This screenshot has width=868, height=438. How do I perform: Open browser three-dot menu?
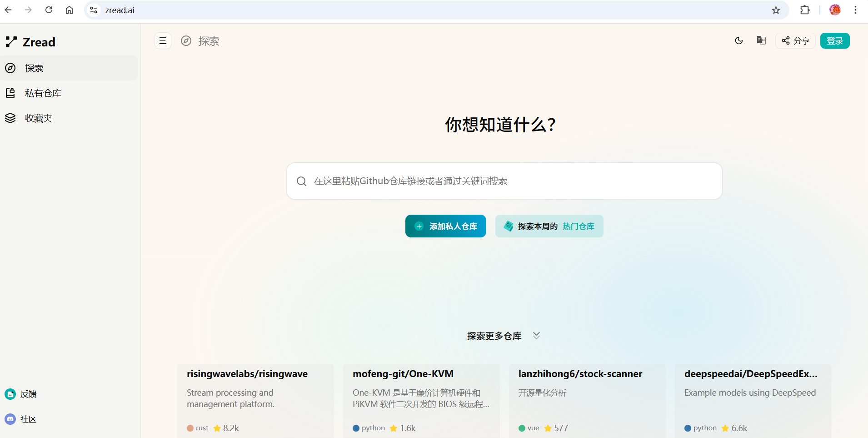[x=855, y=10]
